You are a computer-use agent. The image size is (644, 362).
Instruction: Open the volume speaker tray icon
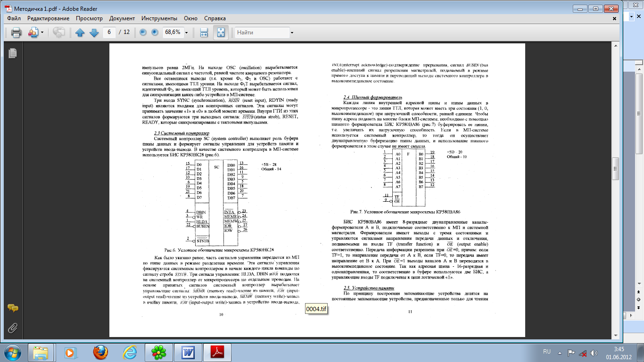[595, 352]
